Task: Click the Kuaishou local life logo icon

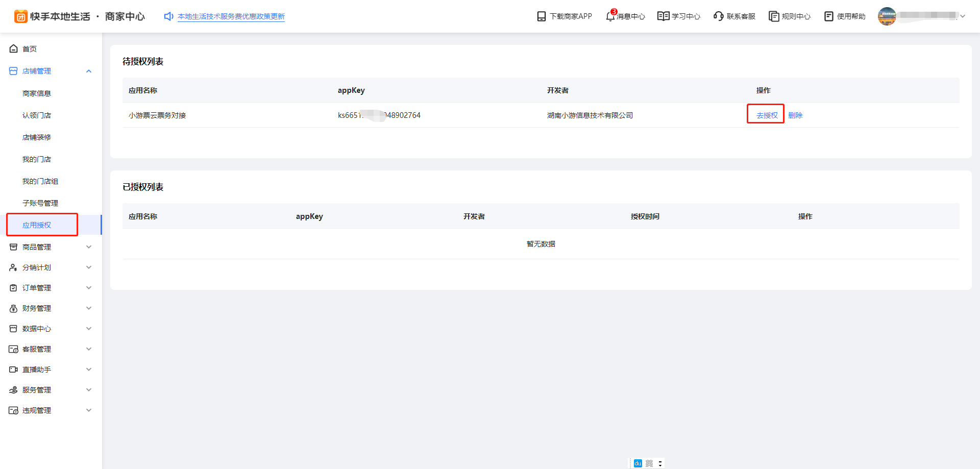Action: [21, 16]
